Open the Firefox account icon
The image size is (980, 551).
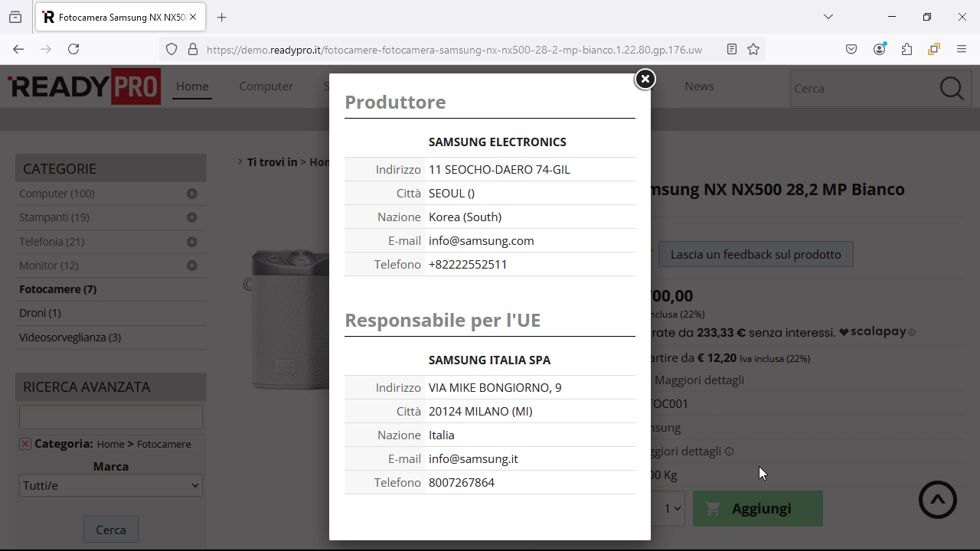pyautogui.click(x=879, y=49)
